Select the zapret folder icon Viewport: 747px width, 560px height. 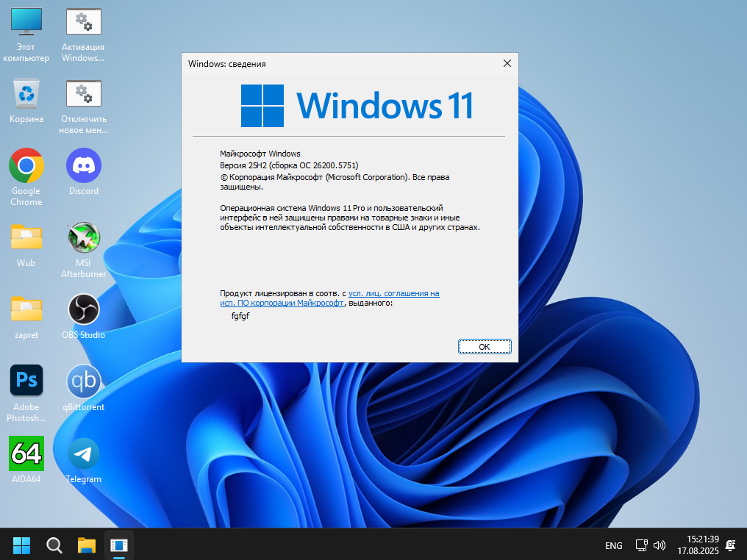[26, 317]
